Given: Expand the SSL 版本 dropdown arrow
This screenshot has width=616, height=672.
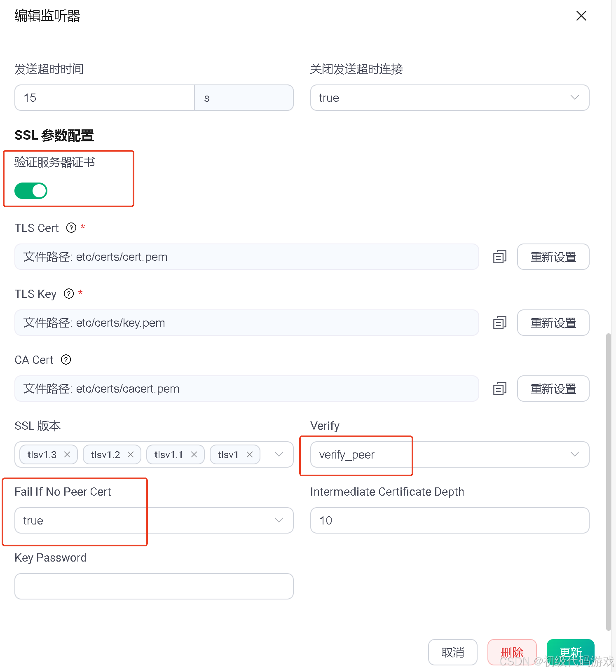Looking at the screenshot, I should [279, 454].
